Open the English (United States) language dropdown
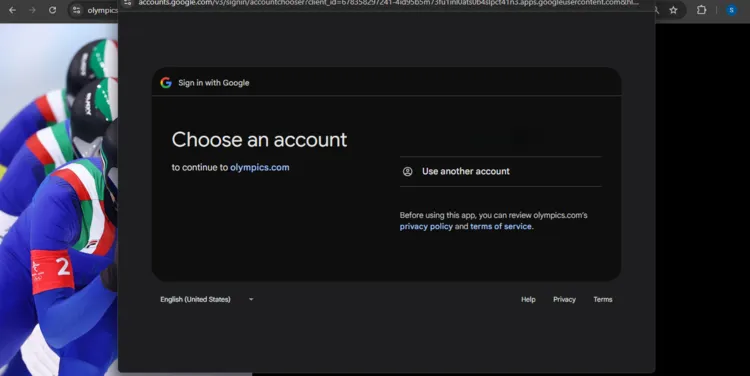 point(207,299)
